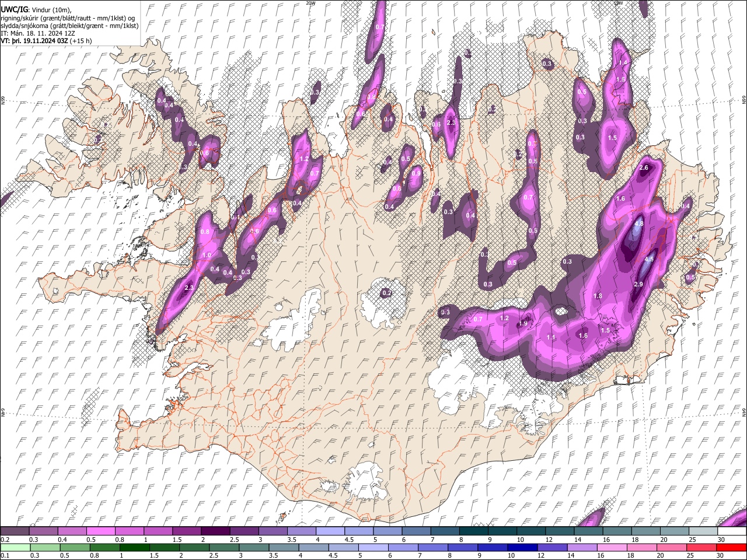Image resolution: width=747 pixels, height=560 pixels.
Task: Click upper legend swatch between 1 and 1.5
Action: (x=158, y=531)
